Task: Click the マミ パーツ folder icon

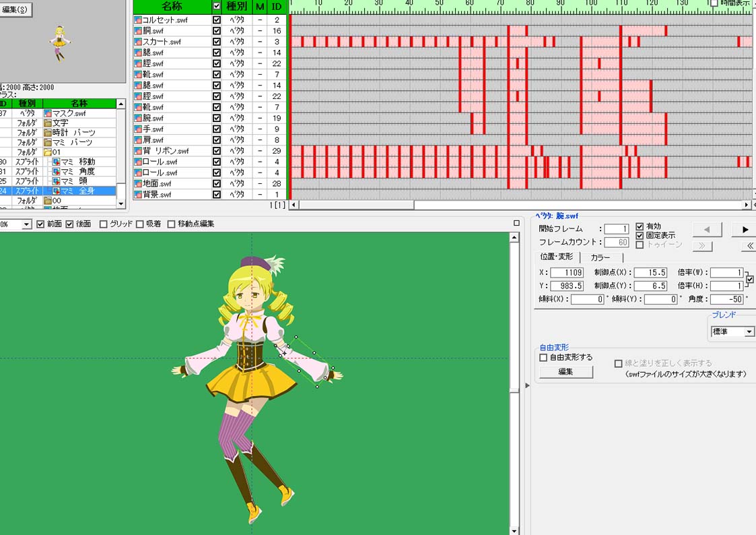Action: point(48,142)
